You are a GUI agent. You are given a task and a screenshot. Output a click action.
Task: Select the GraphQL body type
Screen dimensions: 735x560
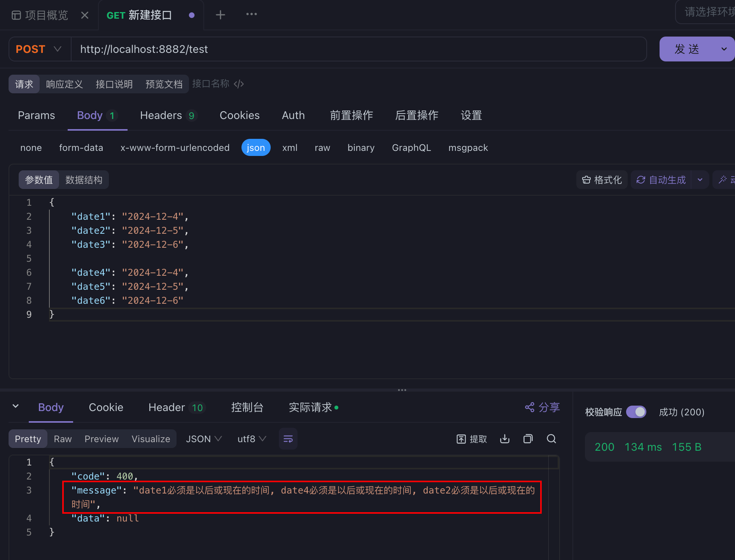coord(411,148)
